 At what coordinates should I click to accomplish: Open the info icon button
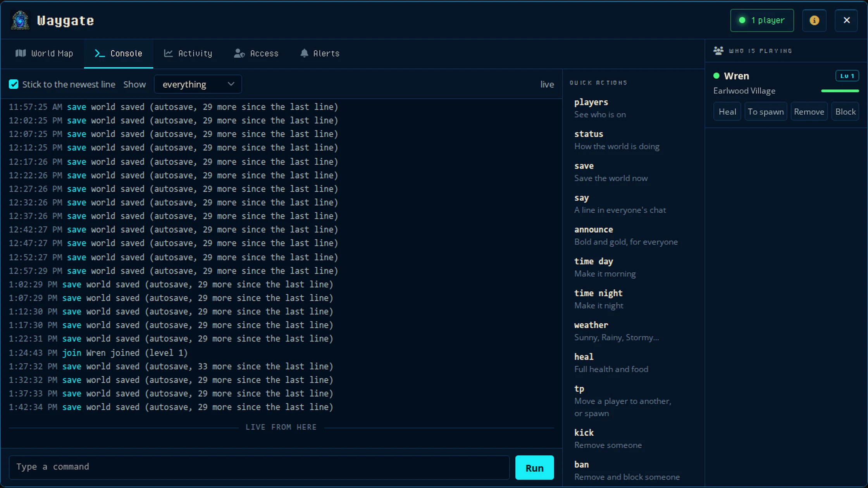[814, 20]
